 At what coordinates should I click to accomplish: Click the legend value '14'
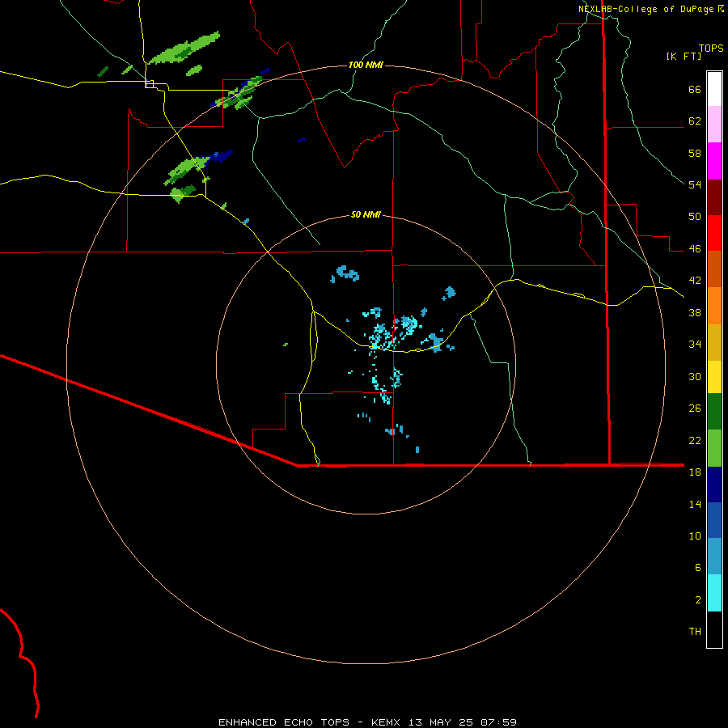(695, 504)
